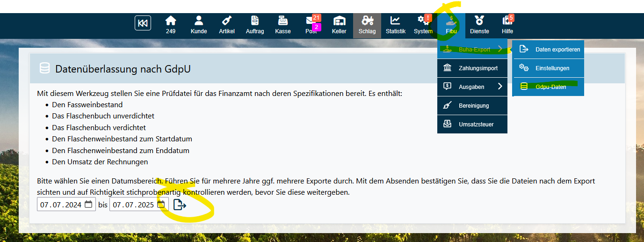The image size is (644, 242).
Task: Choose Zahlungsimport in the Fibu menu
Action: click(x=472, y=68)
